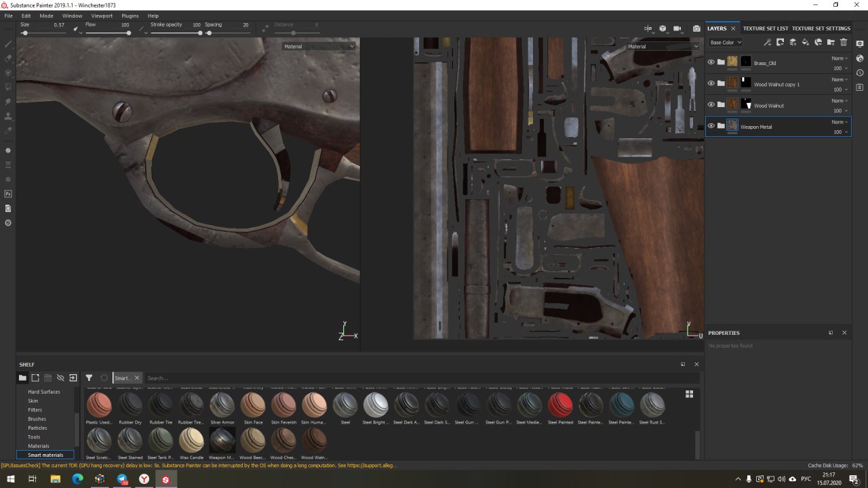Hide the Brass_Old layer
Viewport: 868px width, 488px height.
click(x=711, y=62)
